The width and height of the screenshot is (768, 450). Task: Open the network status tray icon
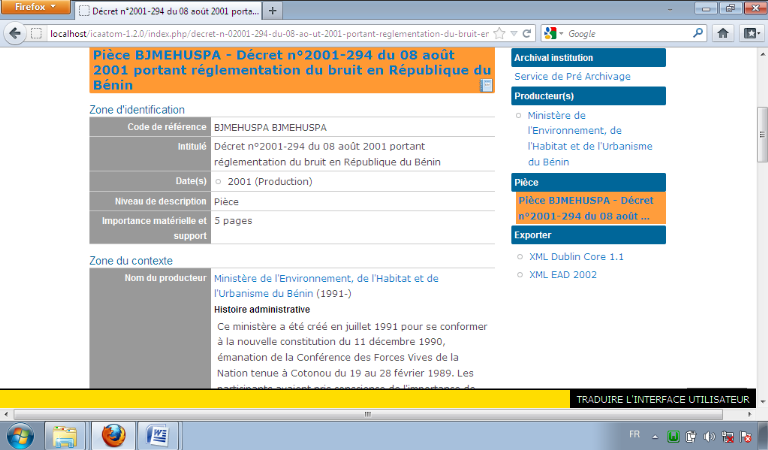click(728, 436)
